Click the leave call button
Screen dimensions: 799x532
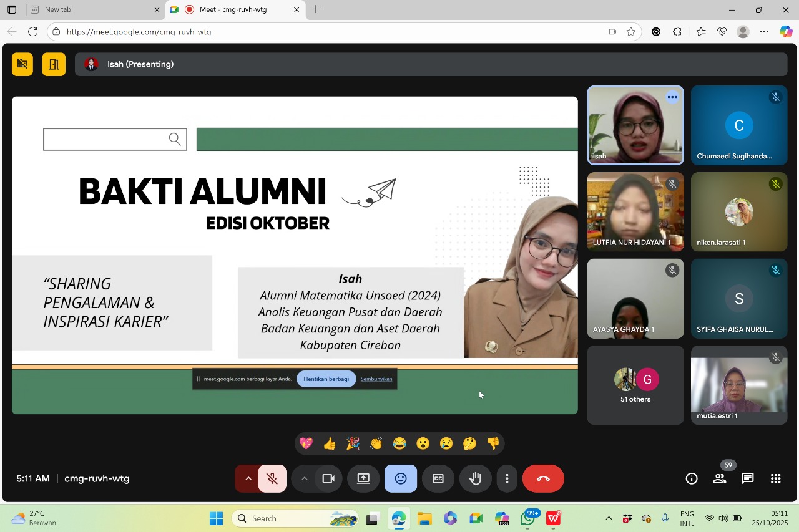tap(543, 479)
